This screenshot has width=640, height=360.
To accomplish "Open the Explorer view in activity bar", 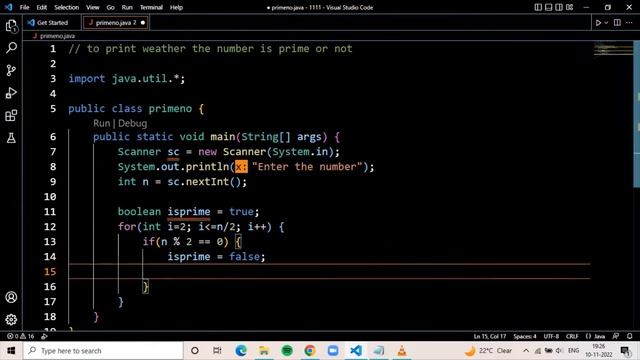I will [x=11, y=26].
